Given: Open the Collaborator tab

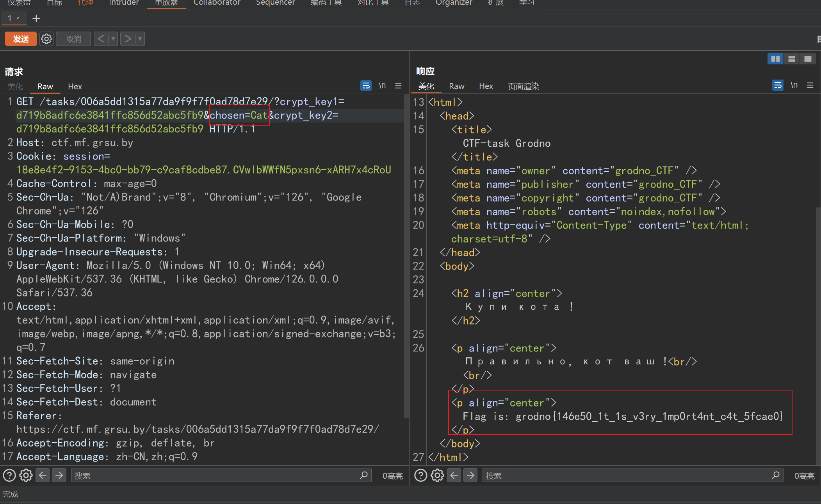Looking at the screenshot, I should click(x=217, y=3).
